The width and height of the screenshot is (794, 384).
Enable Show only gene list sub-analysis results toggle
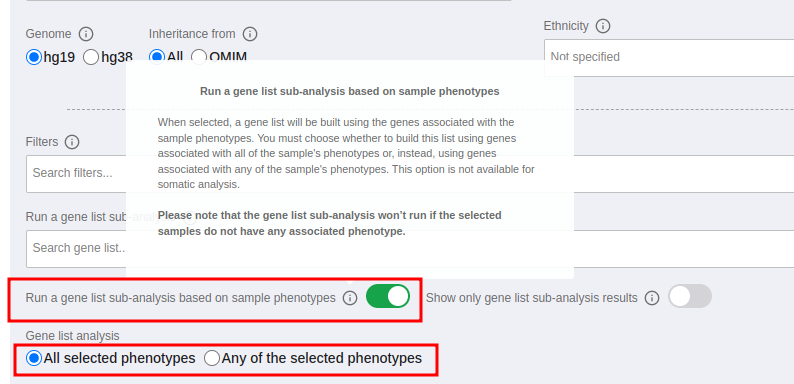[x=690, y=296]
